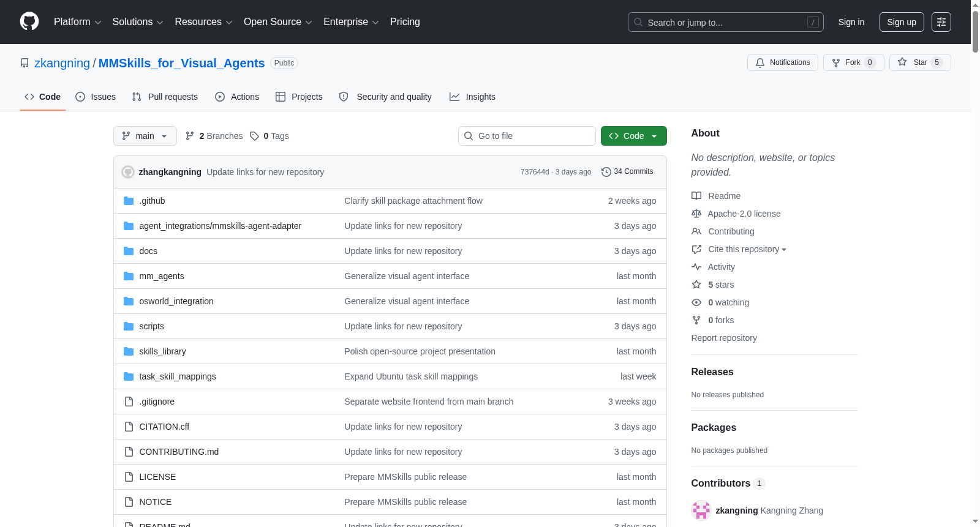The image size is (980, 527).
Task: Open the Insights tab
Action: (x=472, y=97)
